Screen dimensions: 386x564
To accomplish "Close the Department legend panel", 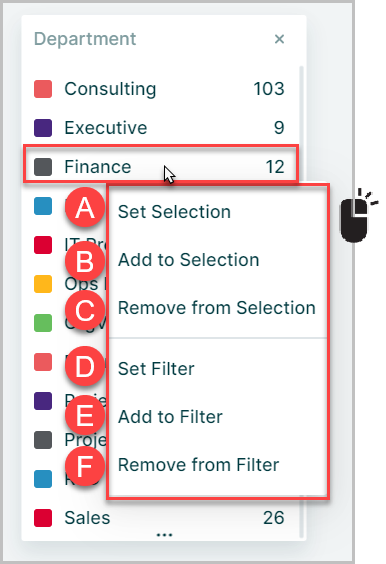I will 279,39.
